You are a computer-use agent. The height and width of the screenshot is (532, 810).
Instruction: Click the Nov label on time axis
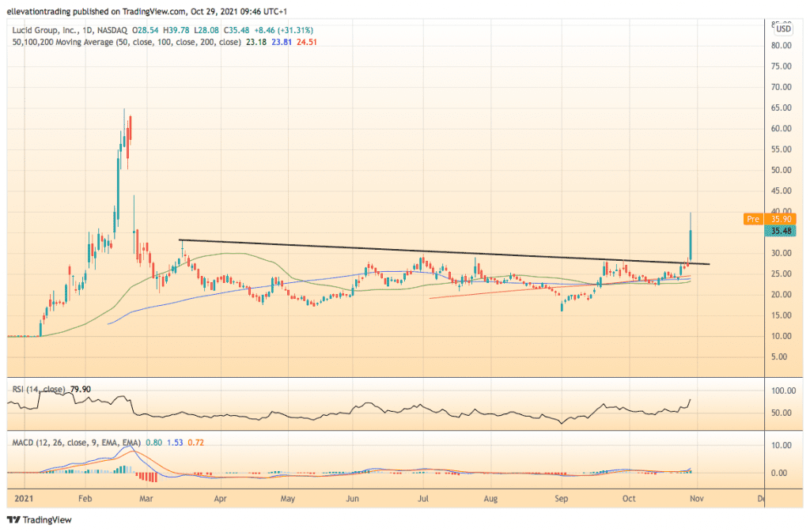click(696, 499)
